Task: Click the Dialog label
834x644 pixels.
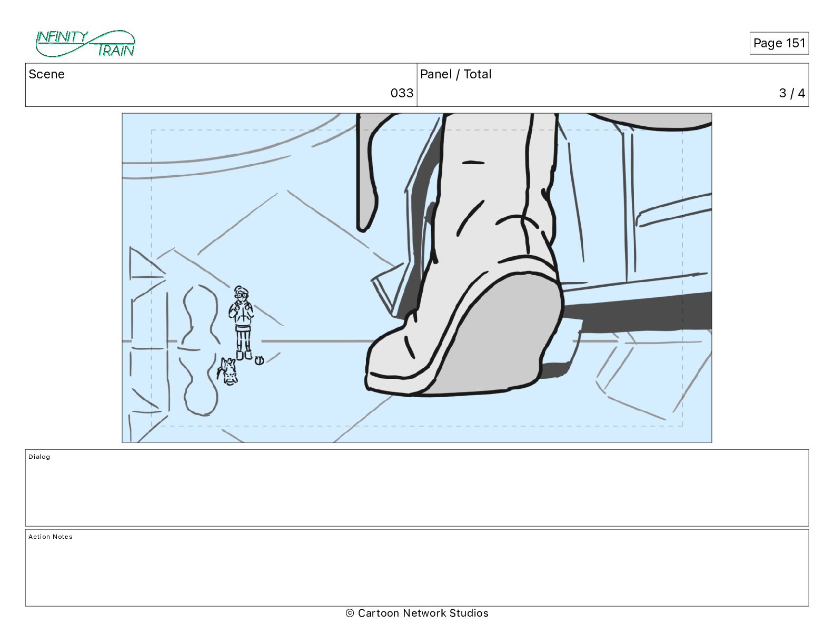Action: (x=39, y=457)
